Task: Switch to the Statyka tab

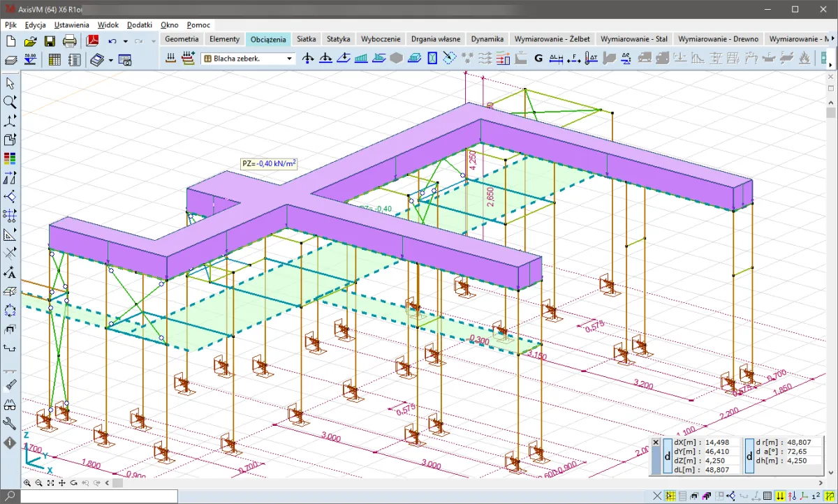Action: (x=338, y=39)
